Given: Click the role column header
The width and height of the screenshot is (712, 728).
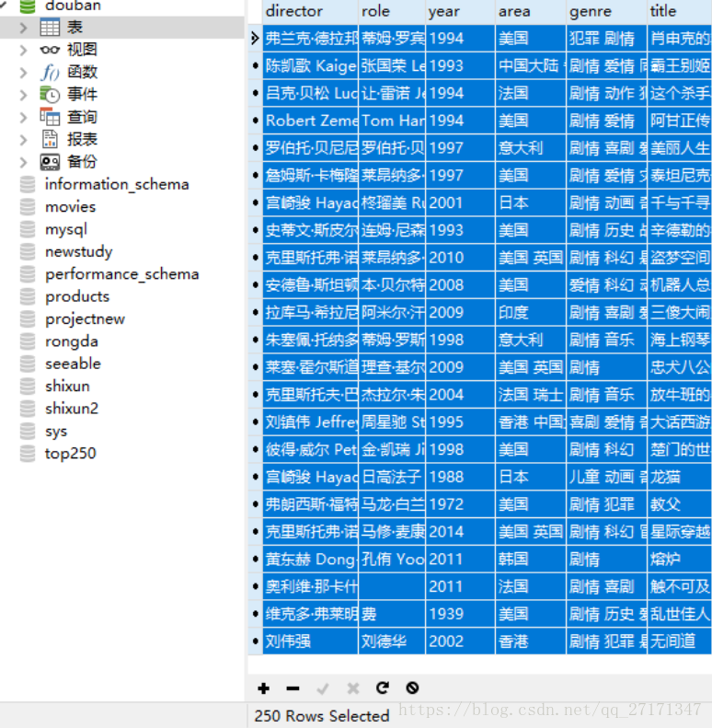Looking at the screenshot, I should coord(392,11).
